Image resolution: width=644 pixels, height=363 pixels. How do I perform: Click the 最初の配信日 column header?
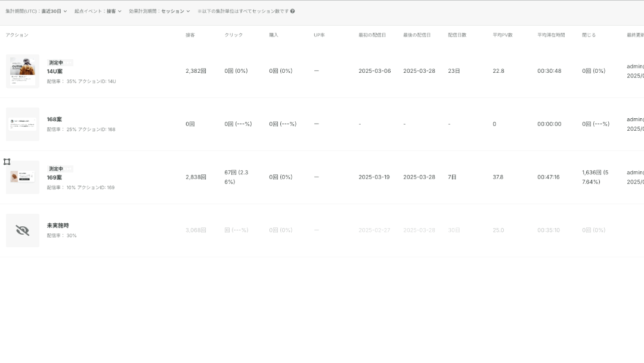click(372, 35)
